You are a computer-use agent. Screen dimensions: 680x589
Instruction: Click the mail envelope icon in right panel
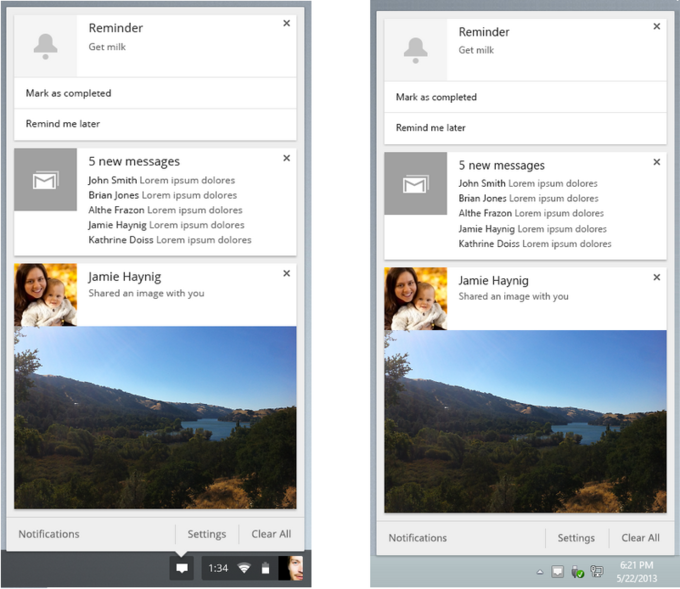pos(415,184)
